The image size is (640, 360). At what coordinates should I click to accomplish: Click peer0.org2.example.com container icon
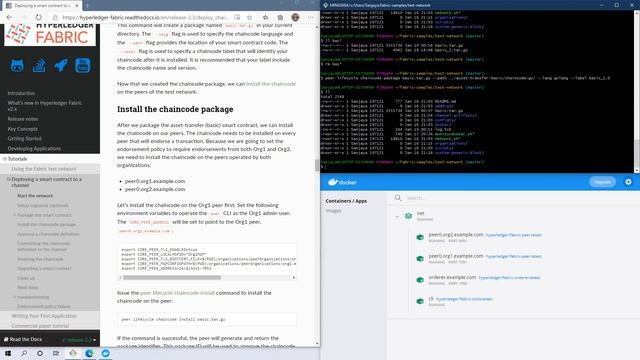tap(420, 237)
